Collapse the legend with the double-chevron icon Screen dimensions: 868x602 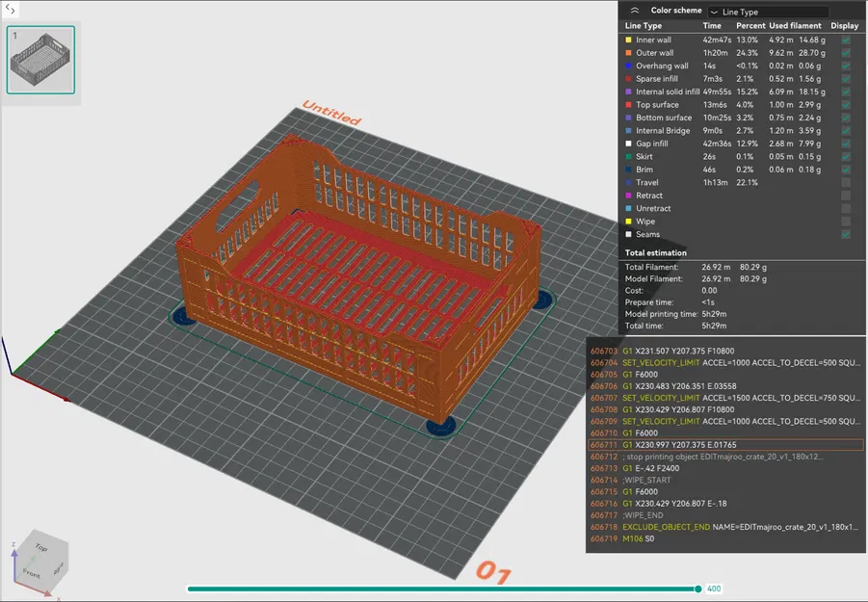pyautogui.click(x=635, y=10)
